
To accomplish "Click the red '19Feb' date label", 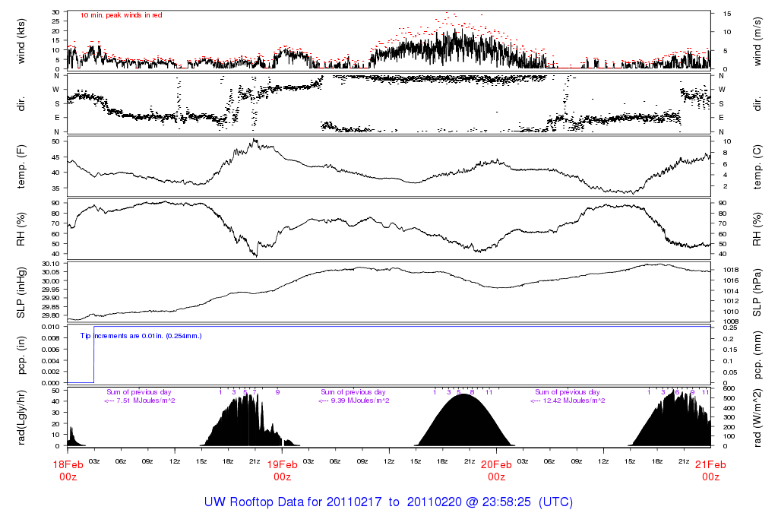I will [283, 465].
